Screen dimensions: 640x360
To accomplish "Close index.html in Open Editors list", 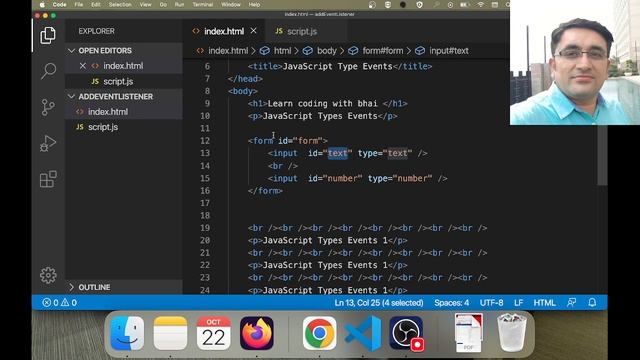I will 82,66.
